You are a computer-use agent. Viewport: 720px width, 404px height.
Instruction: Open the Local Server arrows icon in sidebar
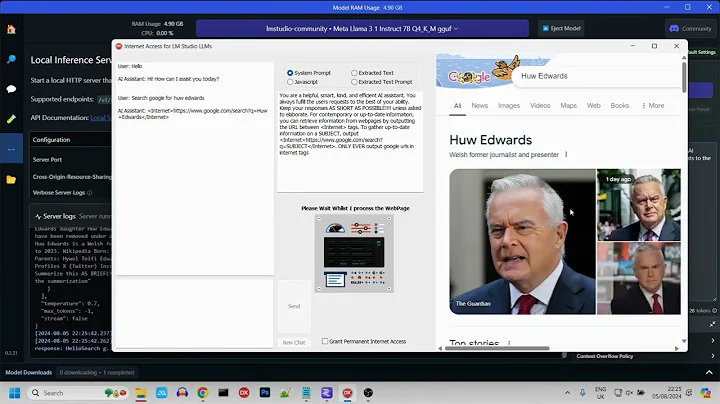point(11,149)
